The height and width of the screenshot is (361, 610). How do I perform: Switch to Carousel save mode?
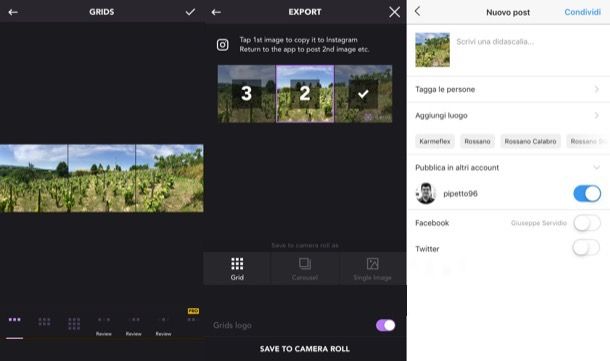(x=305, y=268)
